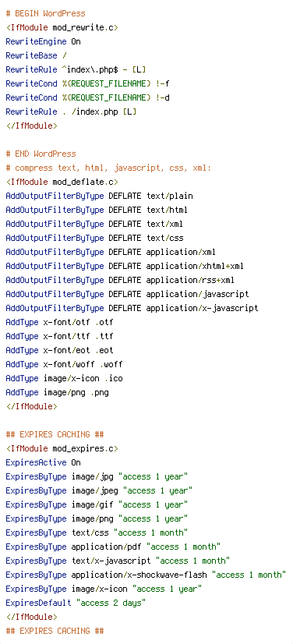Image resolution: width=293 pixels, height=644 pixels.
Task: Click the '<IfModule mod_rewrite.c>' line
Action: click(x=62, y=27)
